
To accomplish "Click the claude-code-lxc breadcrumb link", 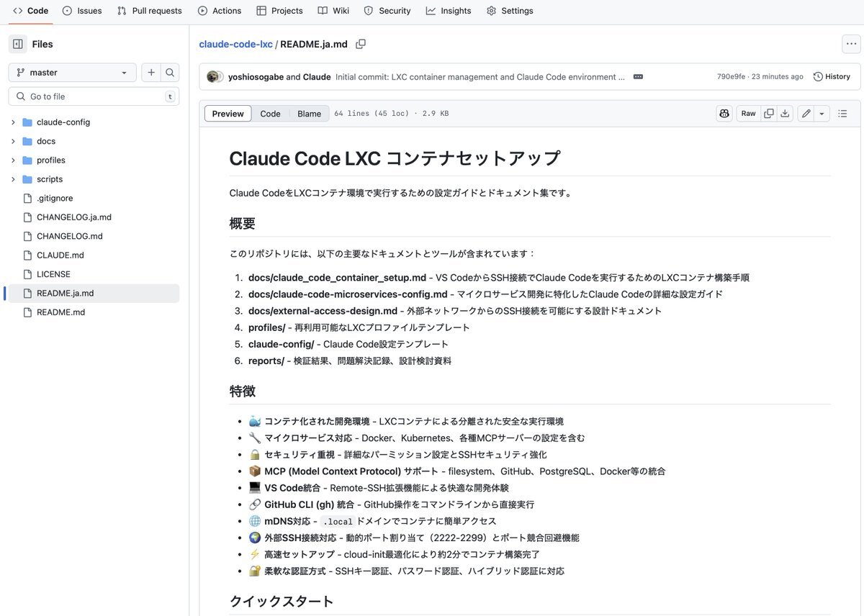I will [x=236, y=44].
